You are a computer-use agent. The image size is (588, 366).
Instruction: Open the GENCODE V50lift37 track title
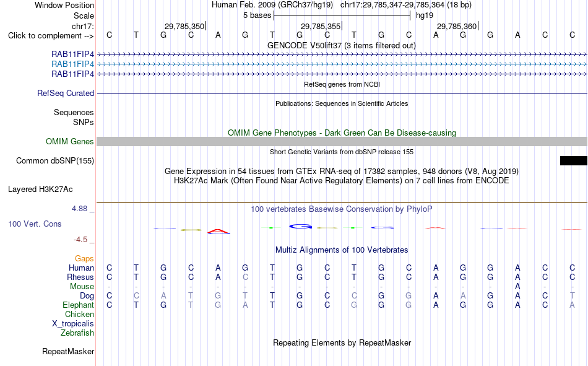[x=342, y=45]
